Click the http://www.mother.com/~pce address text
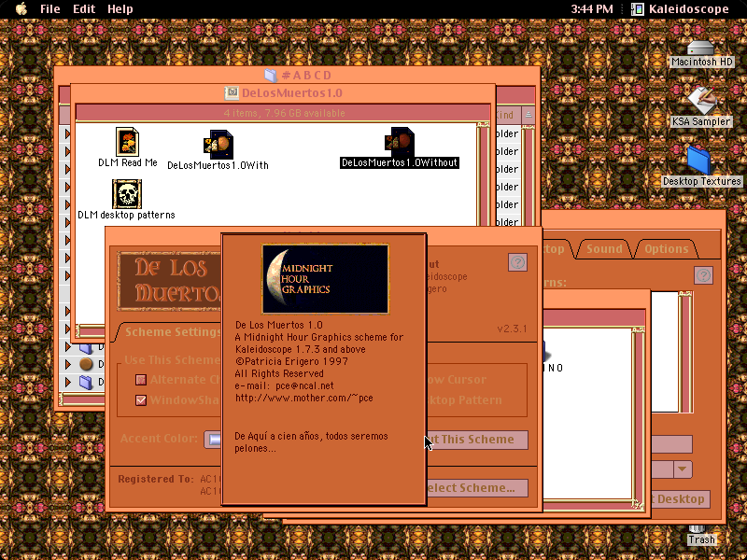 (x=304, y=398)
